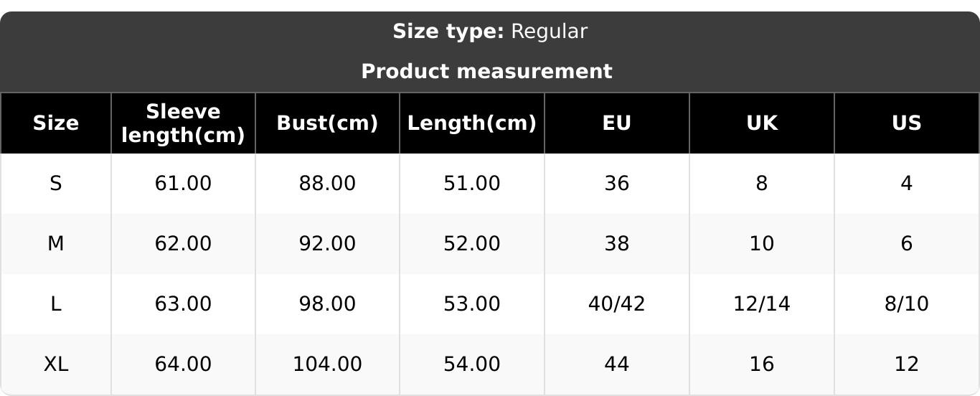Select the Bust(cm) column header
980x396 pixels.
327,123
